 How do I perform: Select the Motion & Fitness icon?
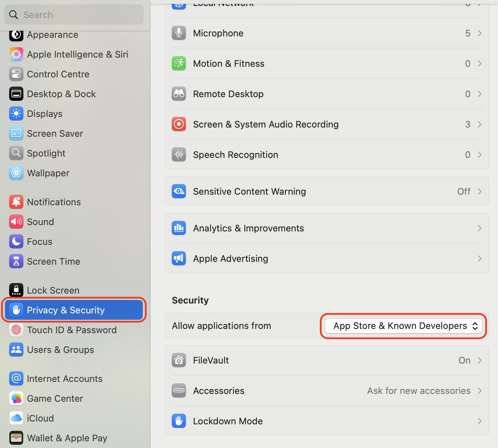tap(179, 63)
